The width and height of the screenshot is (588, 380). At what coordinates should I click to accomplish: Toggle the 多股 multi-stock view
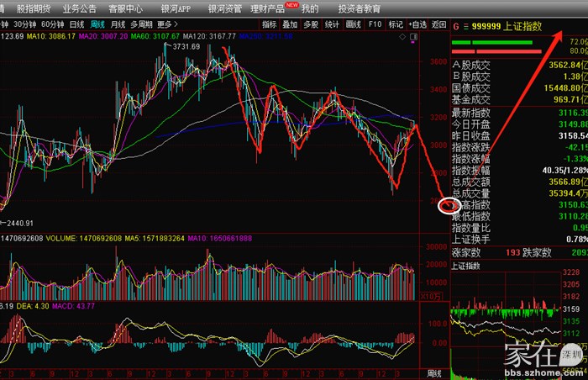coord(311,25)
